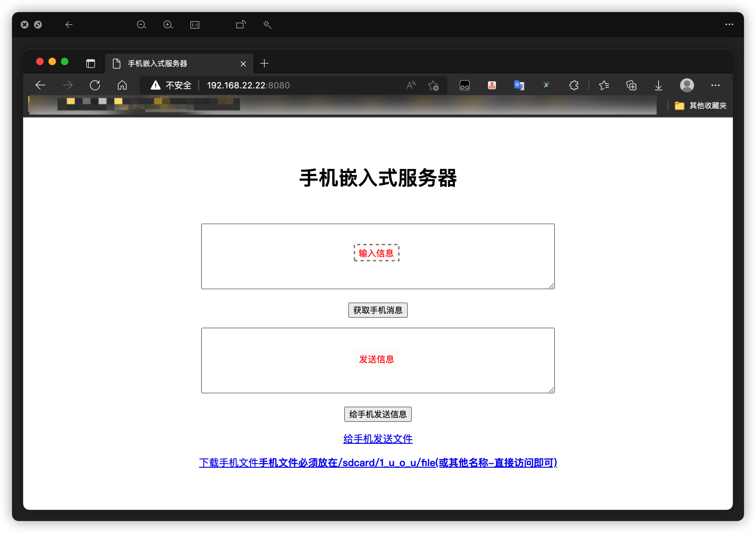Zoom in using the magnifier plus icon
This screenshot has width=756, height=533.
pyautogui.click(x=168, y=25)
